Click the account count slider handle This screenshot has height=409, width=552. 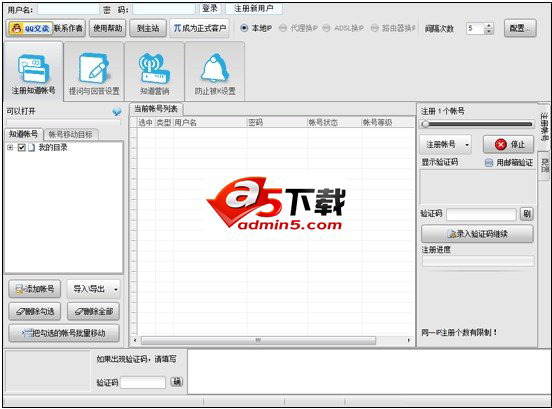[425, 124]
